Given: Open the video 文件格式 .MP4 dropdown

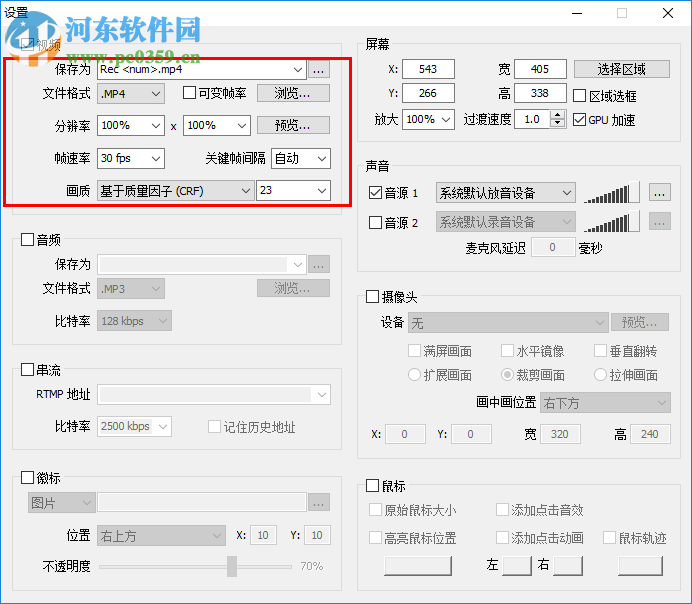Looking at the screenshot, I should pos(131,94).
